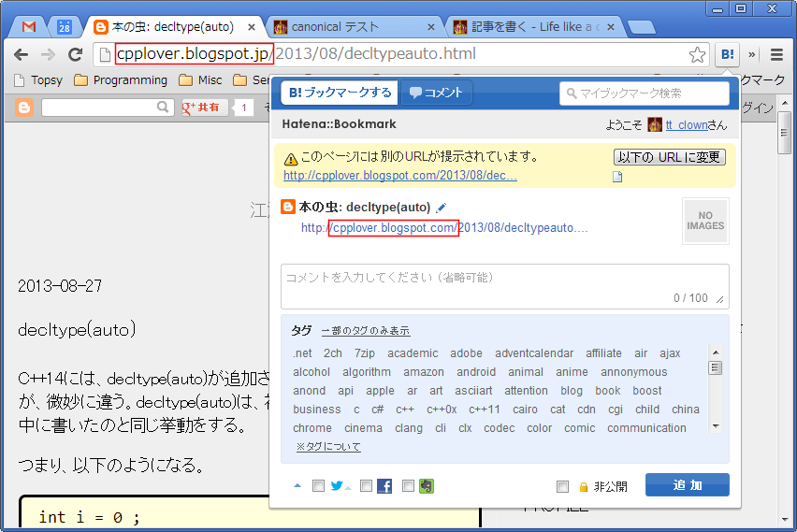Select the c++11 tag
The height and width of the screenshot is (532, 797).
tap(484, 410)
